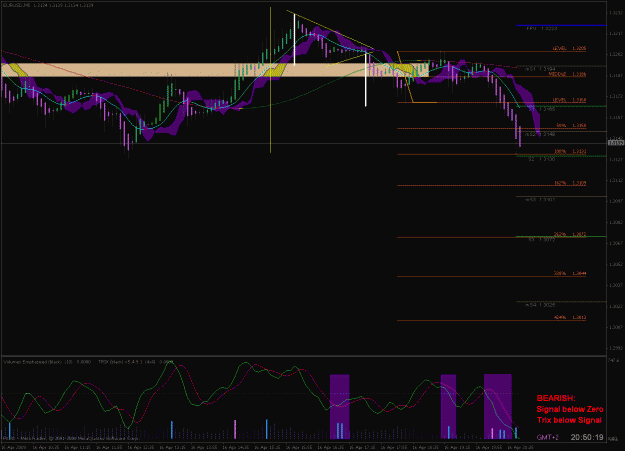Click the '16 Apr 2009' time axis label
This screenshot has height=451, width=625.
point(13,447)
